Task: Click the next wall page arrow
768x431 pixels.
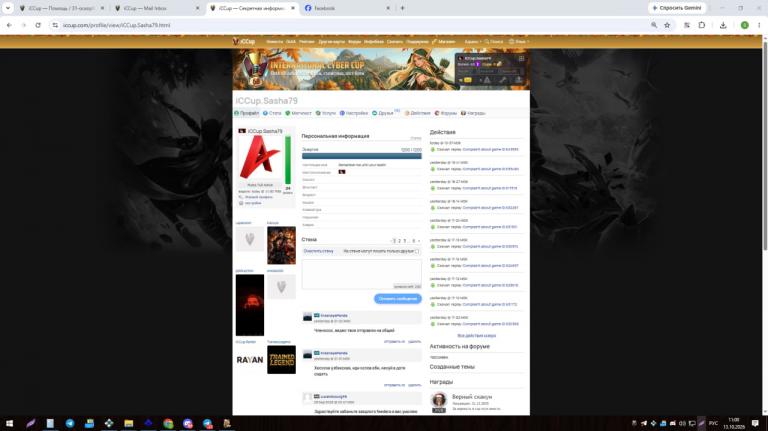Action: click(419, 241)
